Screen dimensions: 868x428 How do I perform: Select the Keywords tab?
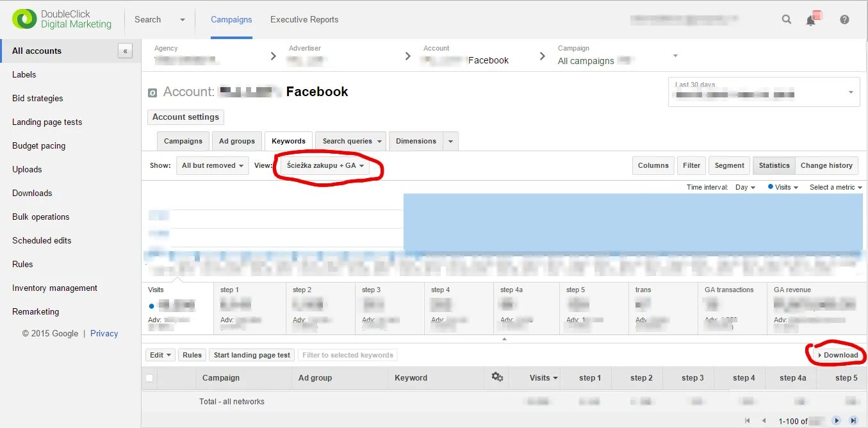[x=288, y=142]
